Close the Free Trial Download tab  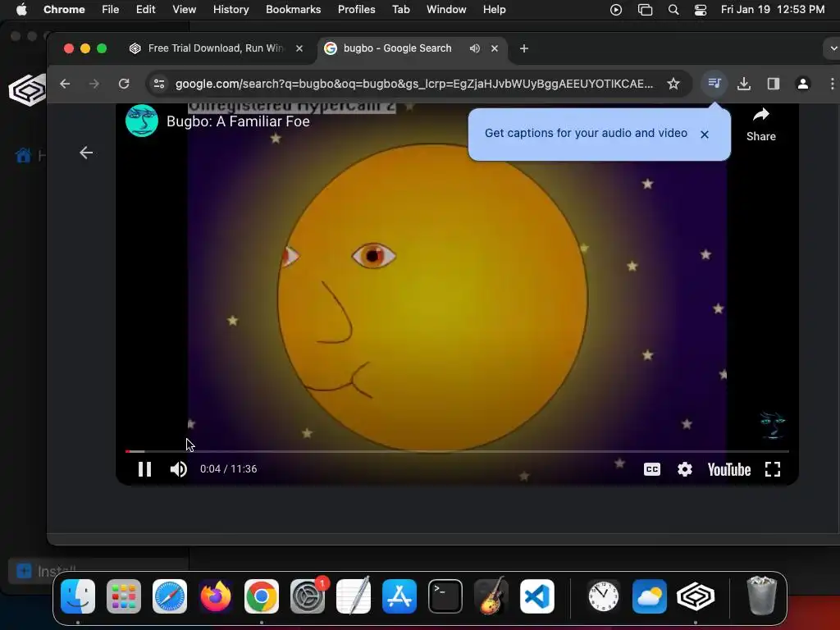pyautogui.click(x=299, y=48)
